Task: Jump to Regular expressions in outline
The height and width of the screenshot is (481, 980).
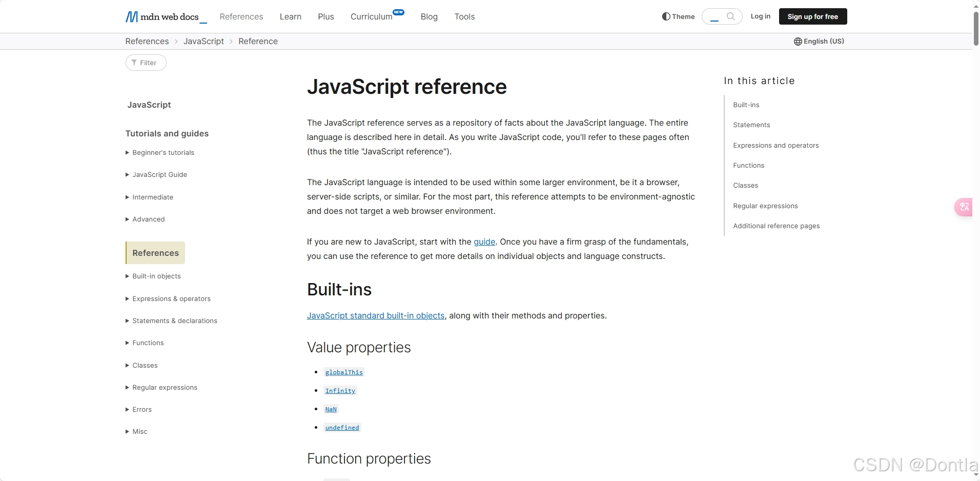Action: [x=765, y=206]
